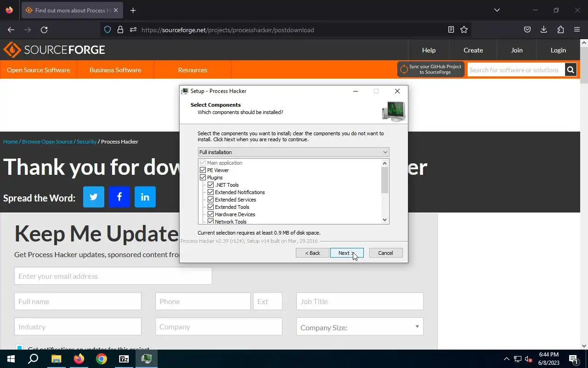Image resolution: width=588 pixels, height=368 pixels.
Task: Open the Company Size dropdown
Action: click(360, 327)
